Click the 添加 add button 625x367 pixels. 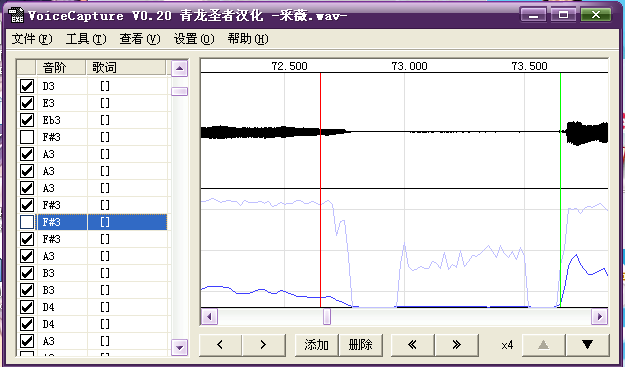316,345
